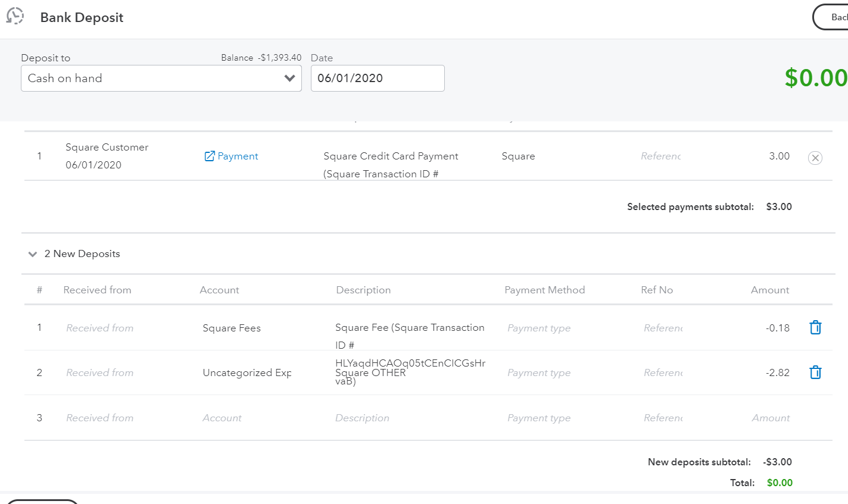Image resolution: width=848 pixels, height=504 pixels.
Task: Open the Deposit to account dropdown
Action: (x=290, y=78)
